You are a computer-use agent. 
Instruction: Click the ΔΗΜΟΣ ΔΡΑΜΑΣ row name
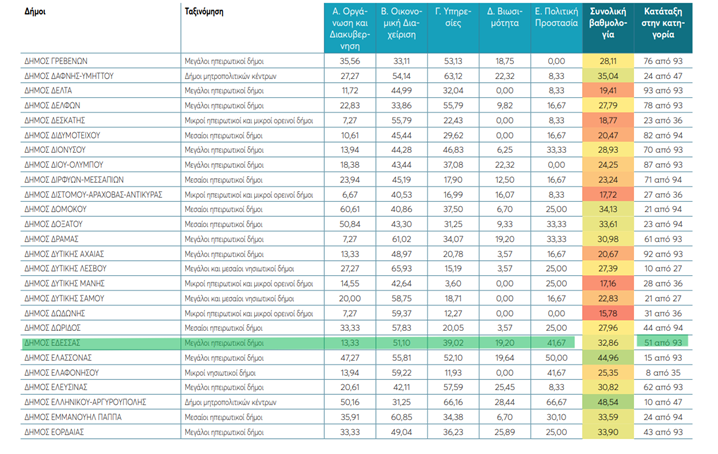click(51, 240)
